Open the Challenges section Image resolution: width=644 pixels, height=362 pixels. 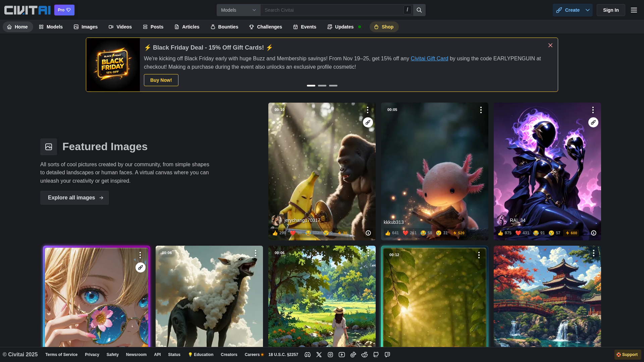[265, 27]
